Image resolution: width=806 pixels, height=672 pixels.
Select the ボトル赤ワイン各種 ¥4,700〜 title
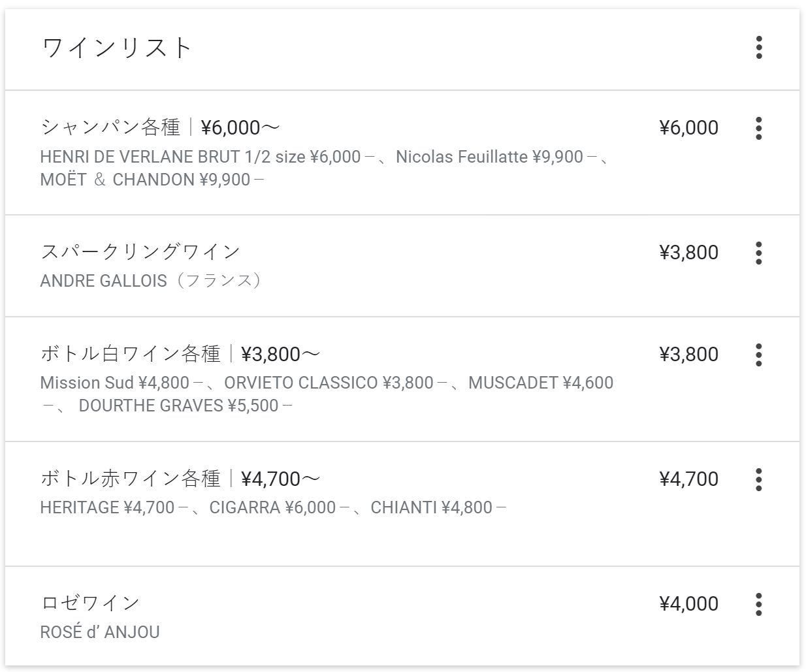(x=180, y=479)
